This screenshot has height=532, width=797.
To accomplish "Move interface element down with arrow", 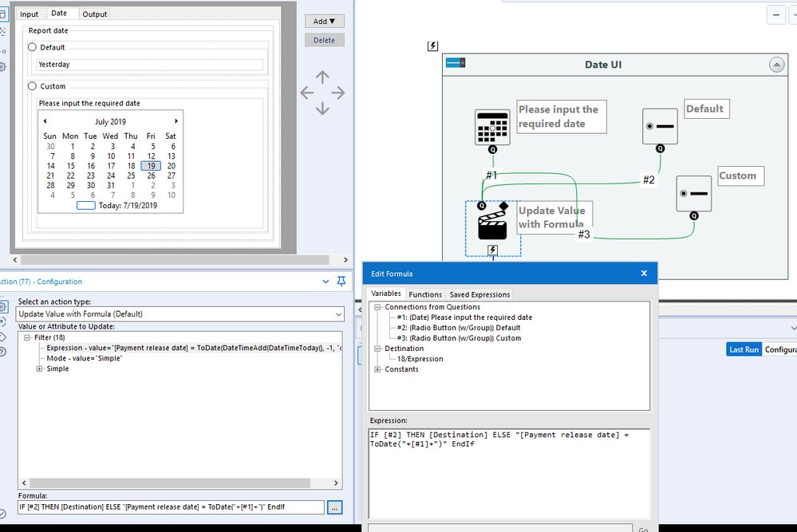I will pos(322,108).
